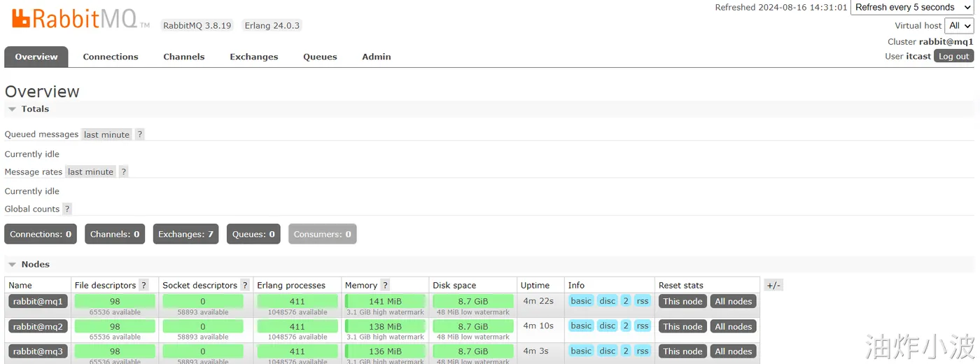Open the Virtual host All dropdown
Viewport: 980px width, 364px height.
click(x=959, y=25)
